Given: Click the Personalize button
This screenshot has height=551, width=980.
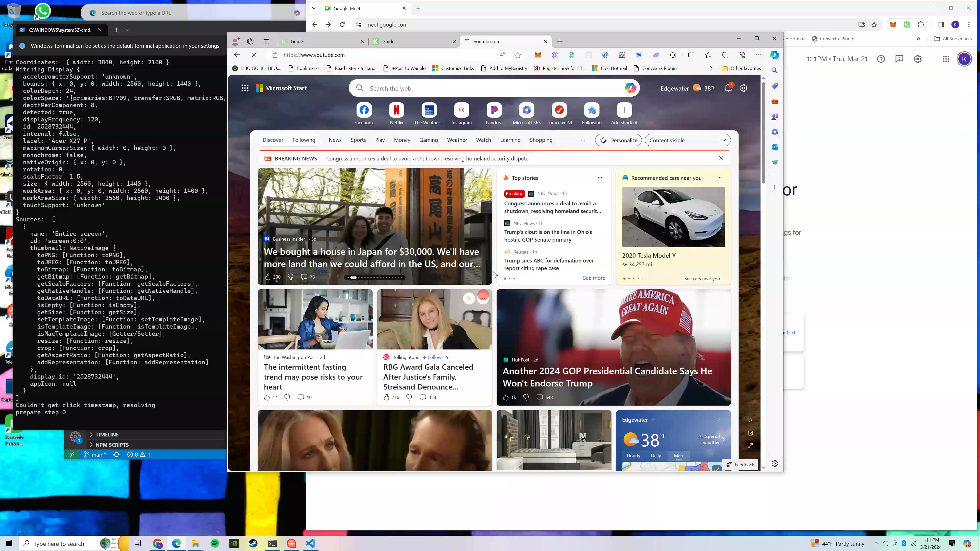Looking at the screenshot, I should click(618, 140).
